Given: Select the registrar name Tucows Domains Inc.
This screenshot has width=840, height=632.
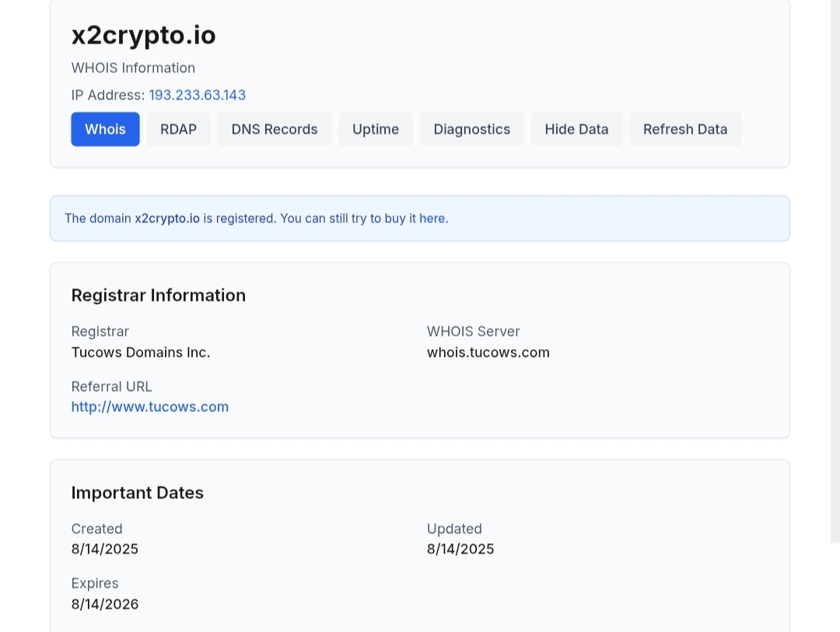Looking at the screenshot, I should click(x=140, y=352).
